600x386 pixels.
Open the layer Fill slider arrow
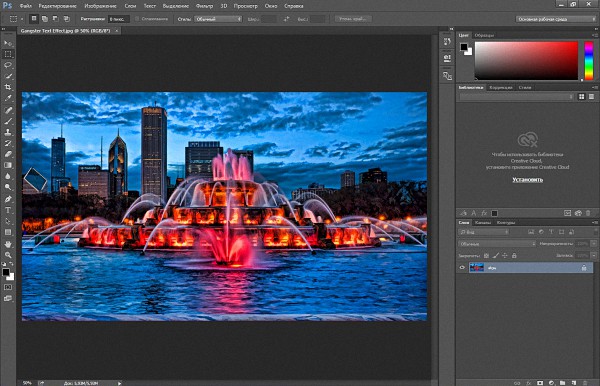click(x=593, y=255)
